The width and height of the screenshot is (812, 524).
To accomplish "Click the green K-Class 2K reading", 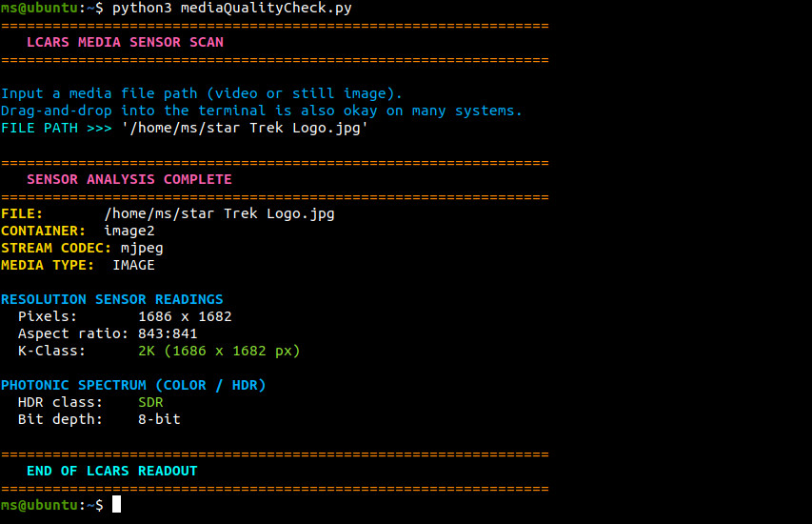I will pyautogui.click(x=219, y=351).
